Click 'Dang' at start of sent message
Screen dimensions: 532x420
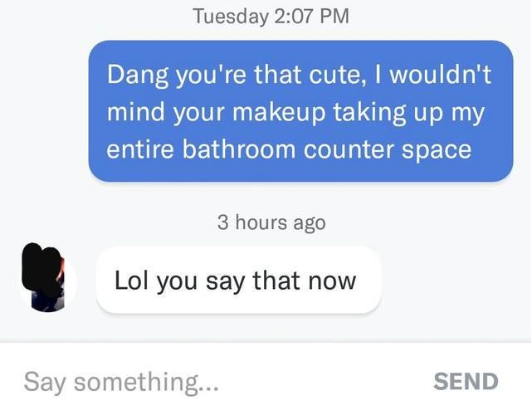pyautogui.click(x=138, y=75)
